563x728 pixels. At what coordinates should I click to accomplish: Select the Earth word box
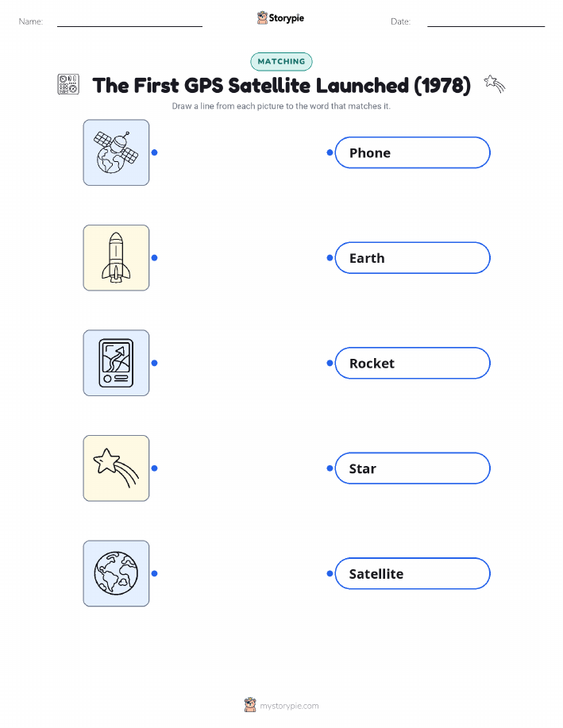coord(412,258)
